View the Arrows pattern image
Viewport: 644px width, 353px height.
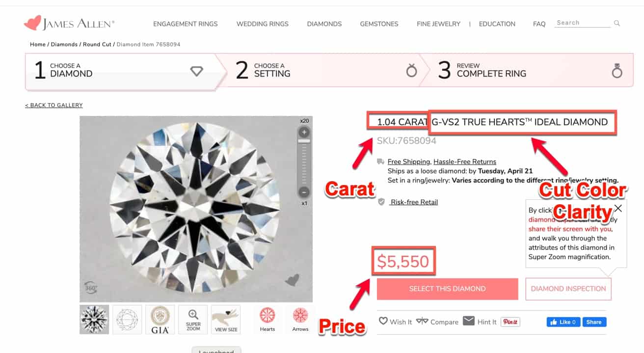pyautogui.click(x=300, y=320)
